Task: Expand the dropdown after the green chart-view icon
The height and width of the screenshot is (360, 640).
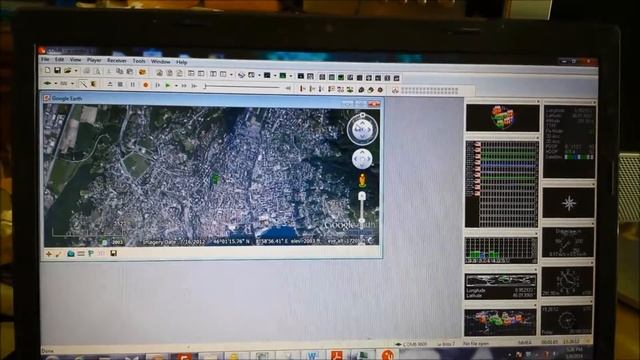Action: click(x=291, y=76)
